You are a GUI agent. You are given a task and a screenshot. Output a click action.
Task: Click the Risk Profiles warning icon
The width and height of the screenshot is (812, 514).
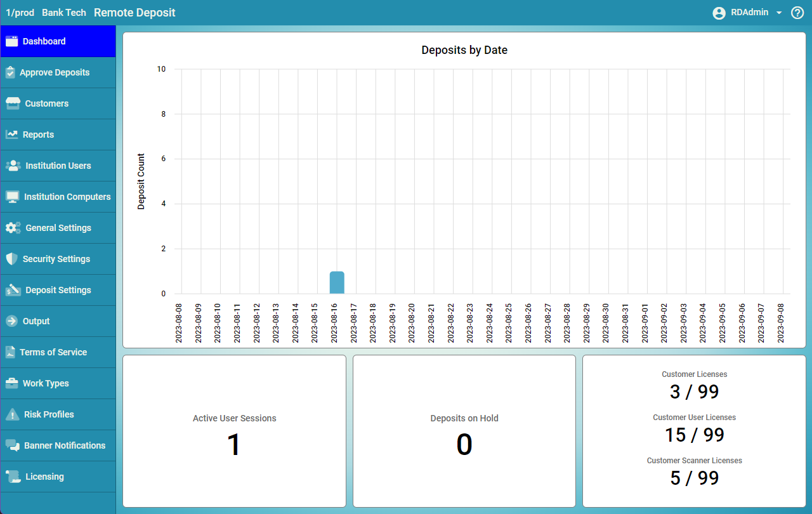tap(13, 414)
